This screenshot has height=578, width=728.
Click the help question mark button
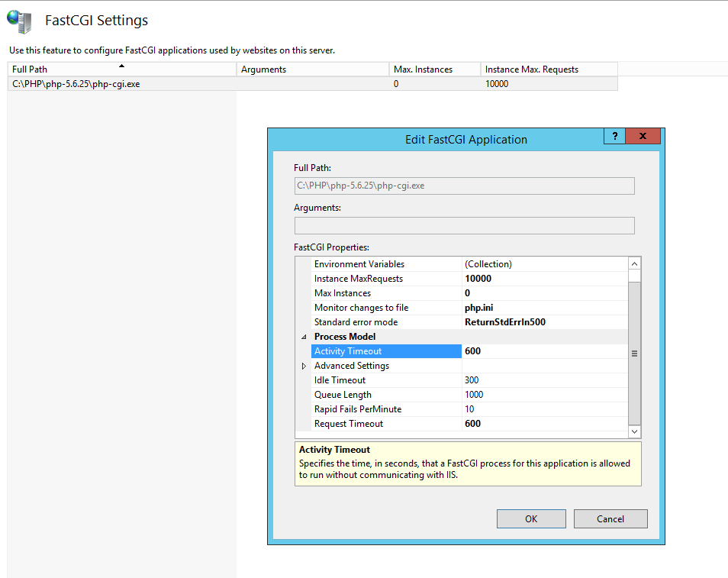615,136
